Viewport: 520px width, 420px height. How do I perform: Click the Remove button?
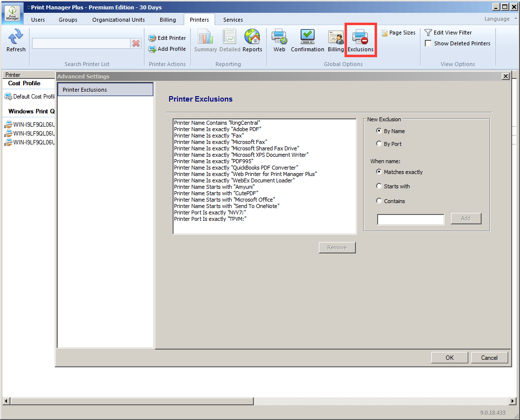[x=337, y=247]
